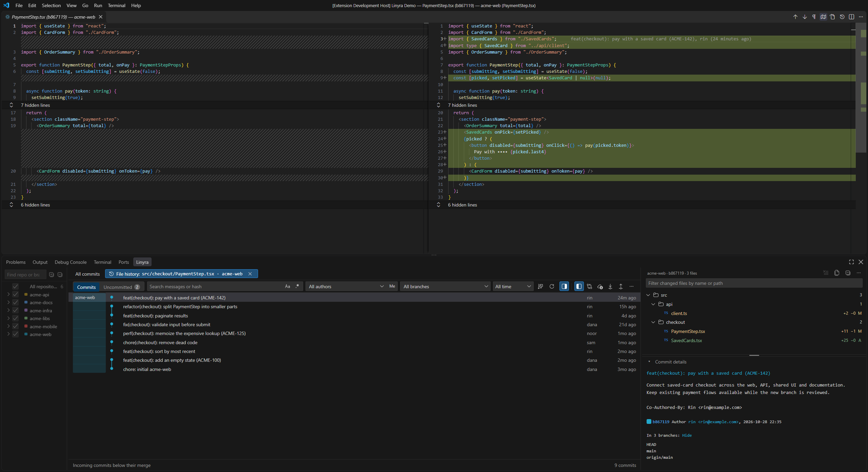Open the All authors dropdown
Screen dimensions: 868x472
346,287
